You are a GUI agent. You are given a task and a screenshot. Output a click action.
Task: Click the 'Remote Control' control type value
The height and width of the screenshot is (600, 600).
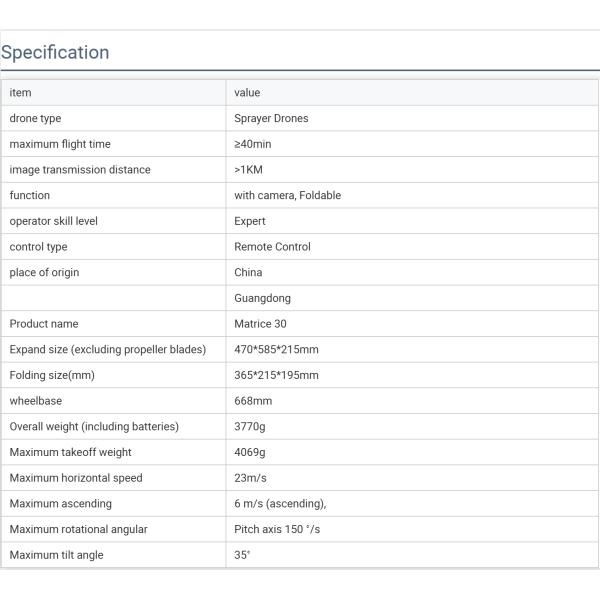[272, 247]
